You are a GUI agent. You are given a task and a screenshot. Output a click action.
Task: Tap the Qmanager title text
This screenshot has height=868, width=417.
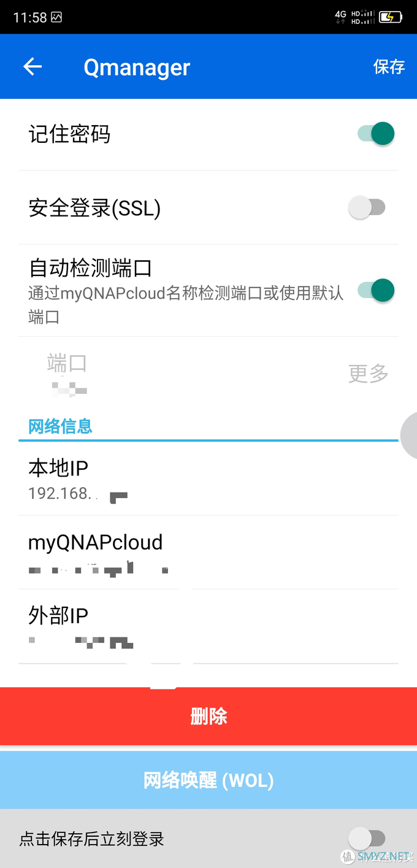pyautogui.click(x=137, y=67)
